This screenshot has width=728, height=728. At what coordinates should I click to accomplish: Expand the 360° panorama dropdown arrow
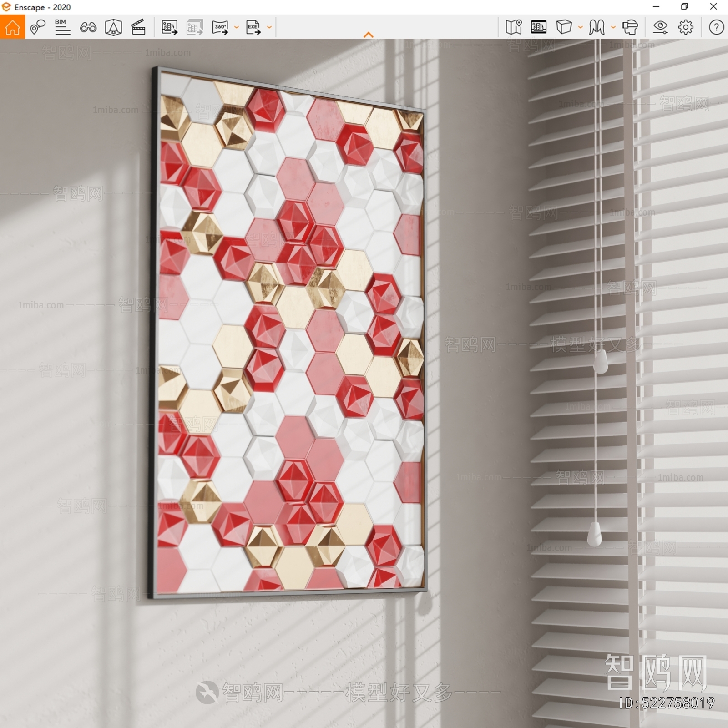click(x=236, y=27)
